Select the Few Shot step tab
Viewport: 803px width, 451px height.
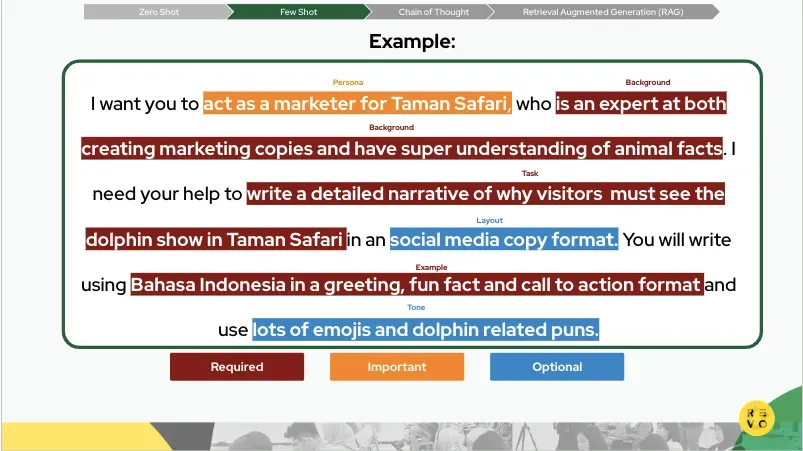click(x=299, y=12)
